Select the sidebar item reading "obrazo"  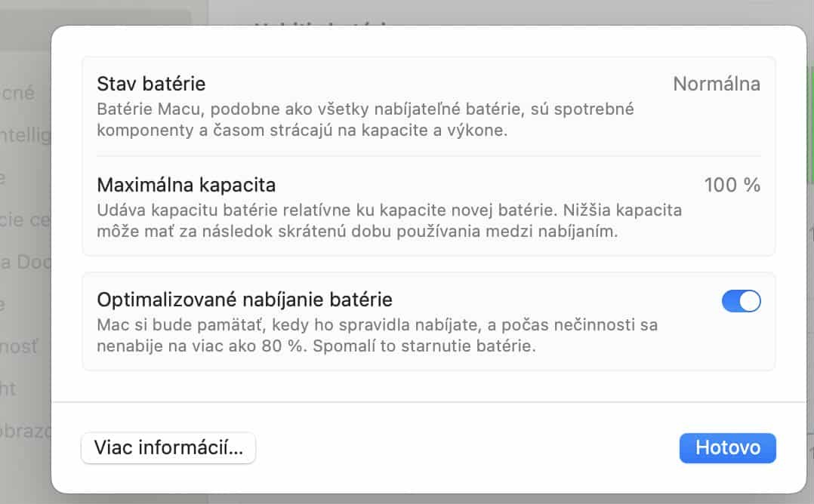pyautogui.click(x=25, y=431)
